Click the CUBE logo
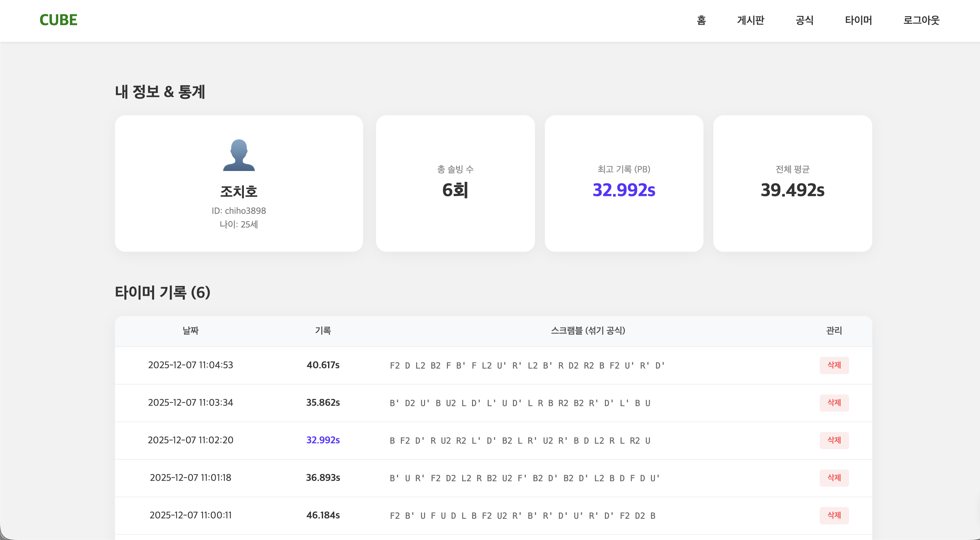 pos(58,20)
